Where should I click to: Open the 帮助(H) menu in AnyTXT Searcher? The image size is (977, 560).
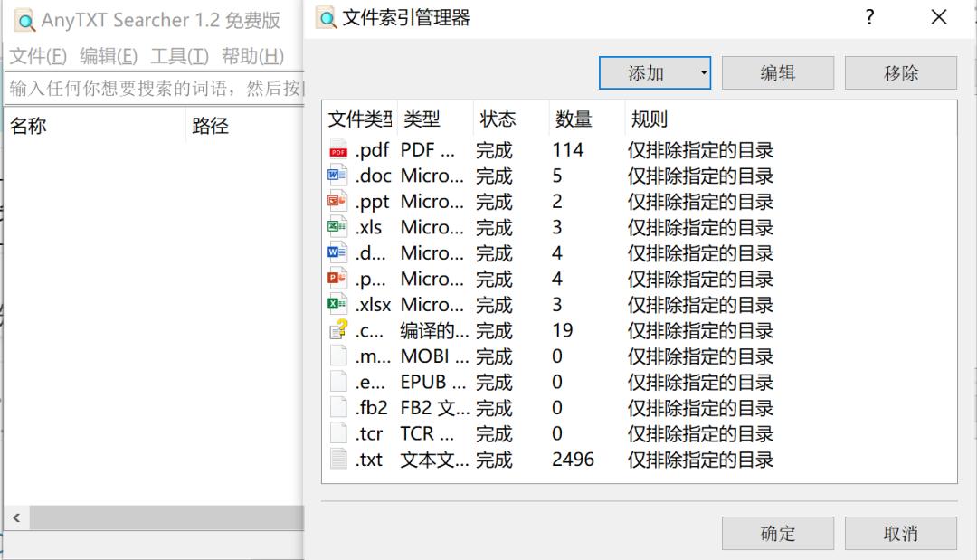[x=253, y=56]
